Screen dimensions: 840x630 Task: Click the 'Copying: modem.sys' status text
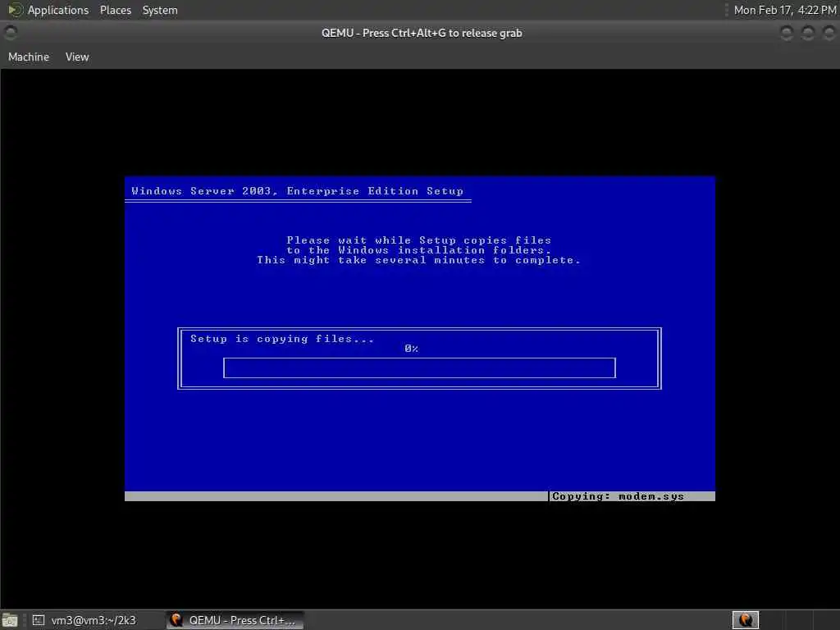(618, 496)
